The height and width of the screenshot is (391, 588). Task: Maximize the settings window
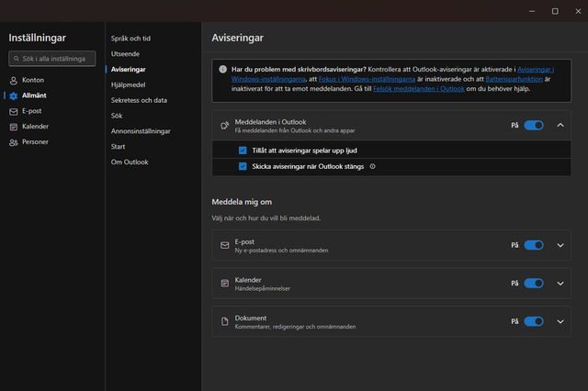point(555,11)
